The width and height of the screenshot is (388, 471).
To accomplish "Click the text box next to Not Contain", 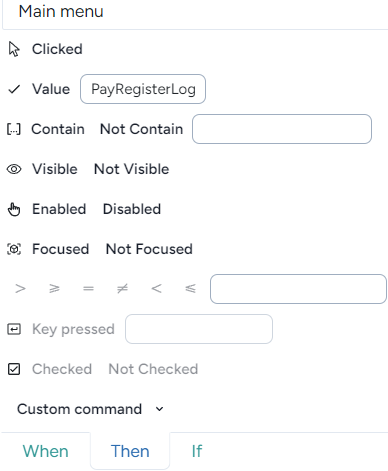I will pyautogui.click(x=282, y=129).
